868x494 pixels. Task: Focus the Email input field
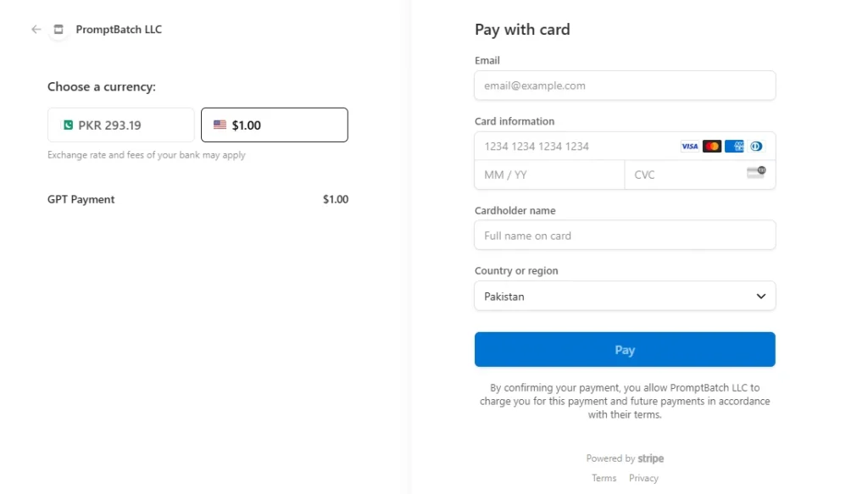pyautogui.click(x=625, y=86)
